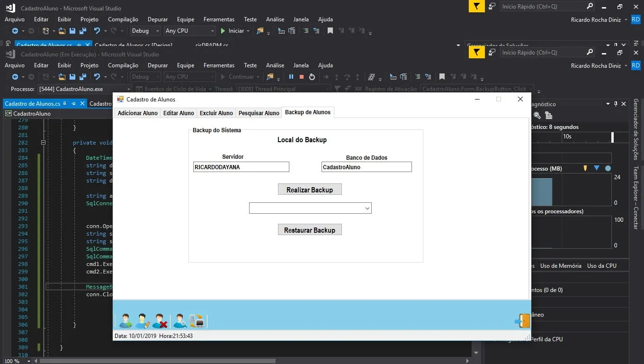Click the Realizar Backup button

[310, 190]
